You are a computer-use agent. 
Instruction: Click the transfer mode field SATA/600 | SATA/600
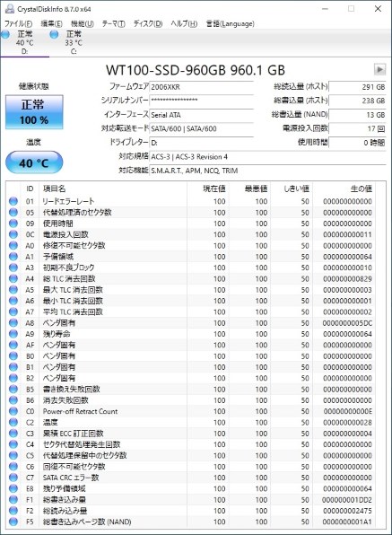coord(202,128)
